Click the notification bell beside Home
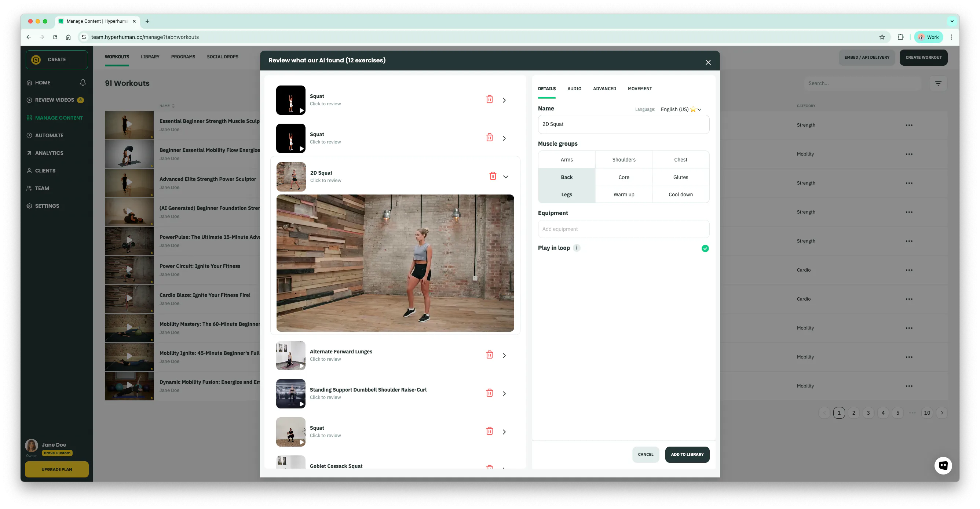 (83, 82)
